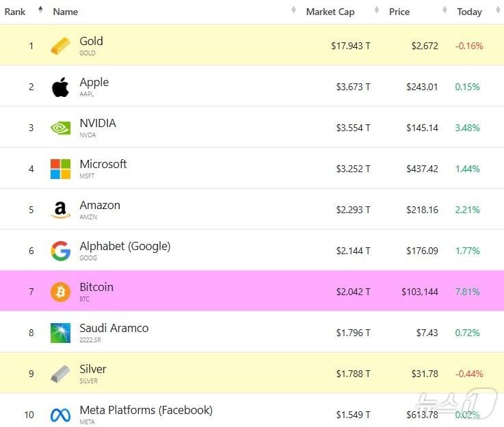Click the NVIDIA logo icon
Screen dimensions: 504x427
click(x=60, y=128)
